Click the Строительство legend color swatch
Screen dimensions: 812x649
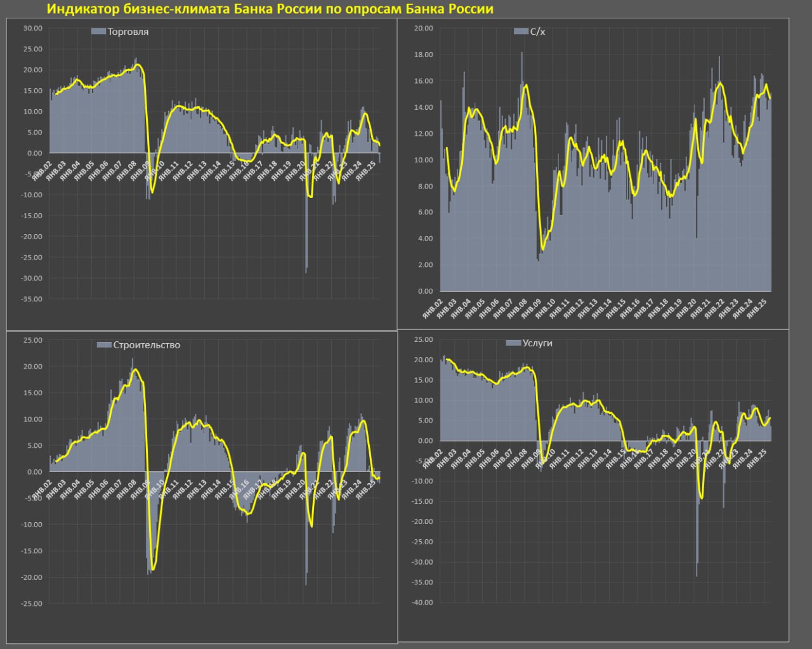point(104,345)
